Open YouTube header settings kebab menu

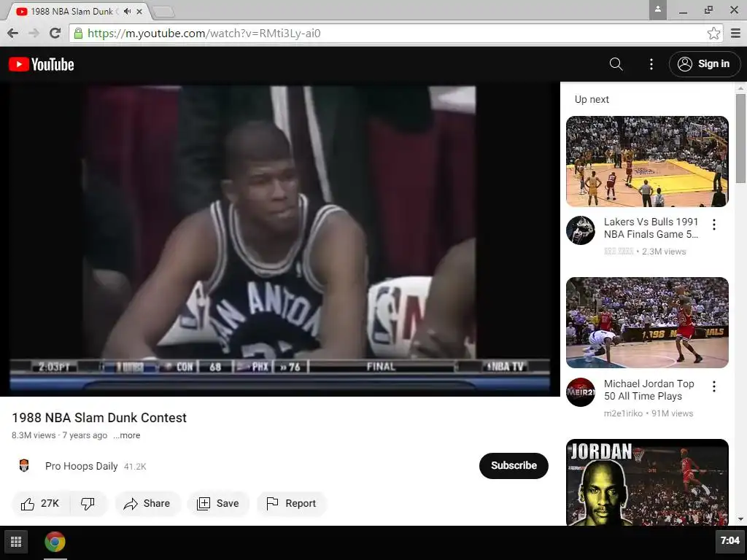click(x=651, y=64)
